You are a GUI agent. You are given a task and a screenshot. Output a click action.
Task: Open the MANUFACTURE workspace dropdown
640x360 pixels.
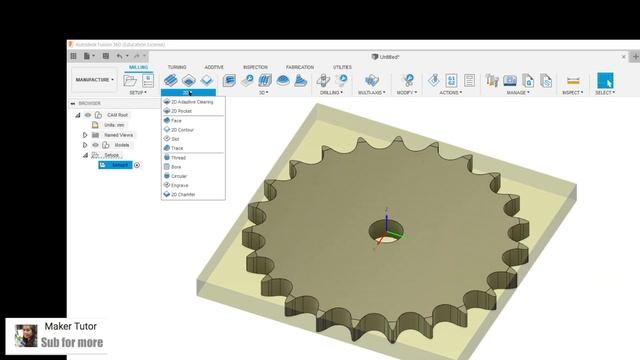(x=94, y=80)
